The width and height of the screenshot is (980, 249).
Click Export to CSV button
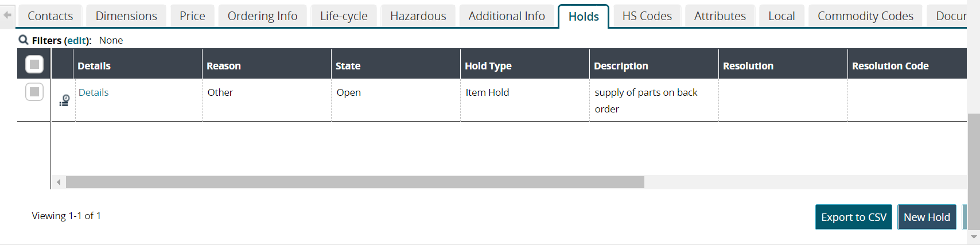pos(853,217)
